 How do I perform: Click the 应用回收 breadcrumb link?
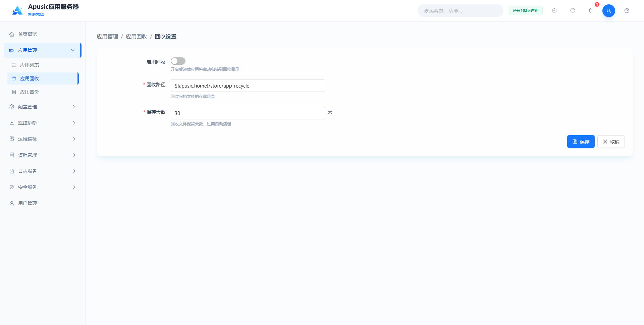coord(137,36)
